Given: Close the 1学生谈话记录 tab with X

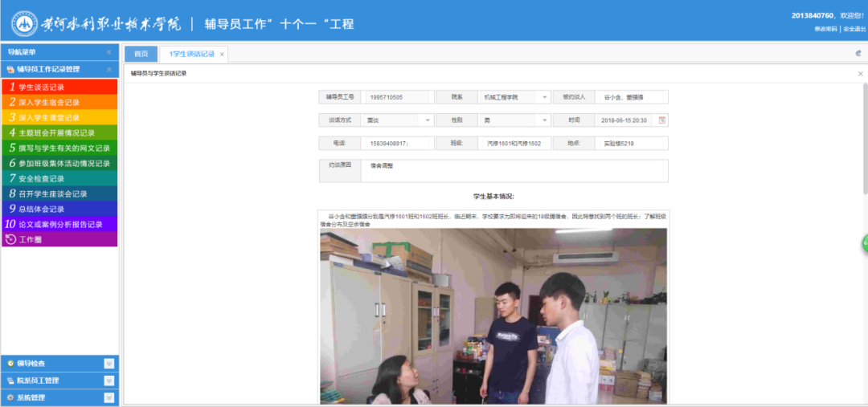Looking at the screenshot, I should pos(223,54).
